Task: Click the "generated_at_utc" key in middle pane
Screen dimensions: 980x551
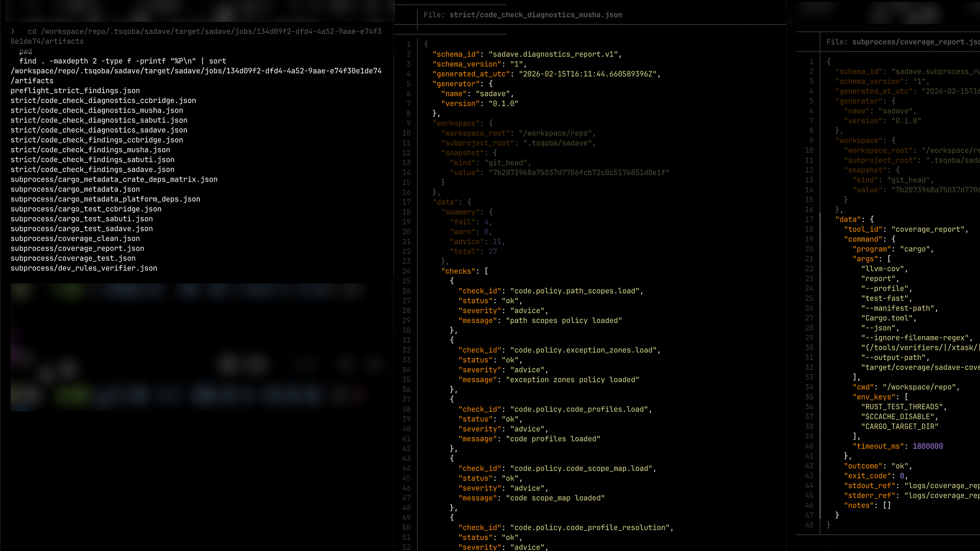Action: tap(471, 74)
